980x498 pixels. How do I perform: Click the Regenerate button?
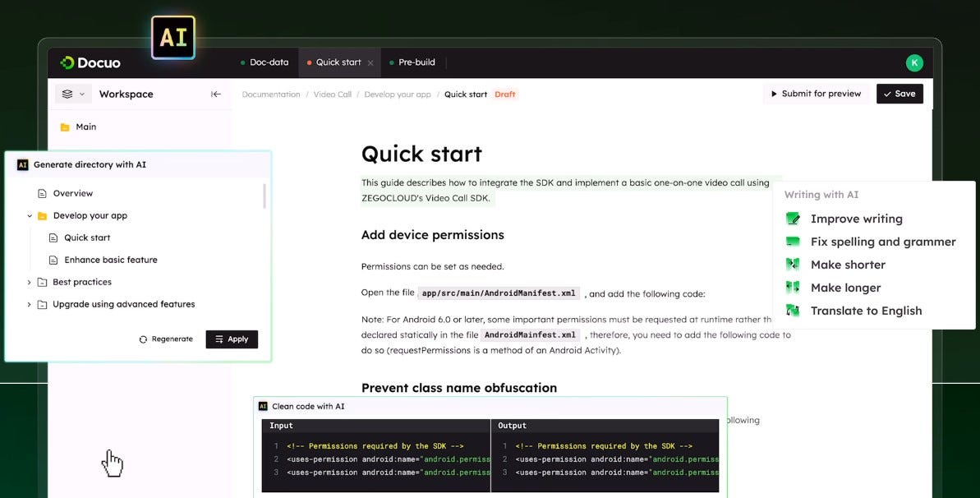point(166,339)
